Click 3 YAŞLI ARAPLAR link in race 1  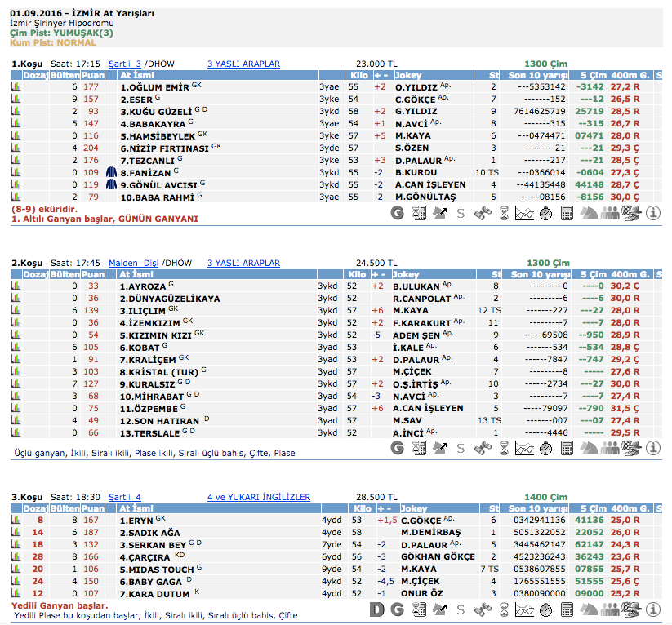(243, 64)
